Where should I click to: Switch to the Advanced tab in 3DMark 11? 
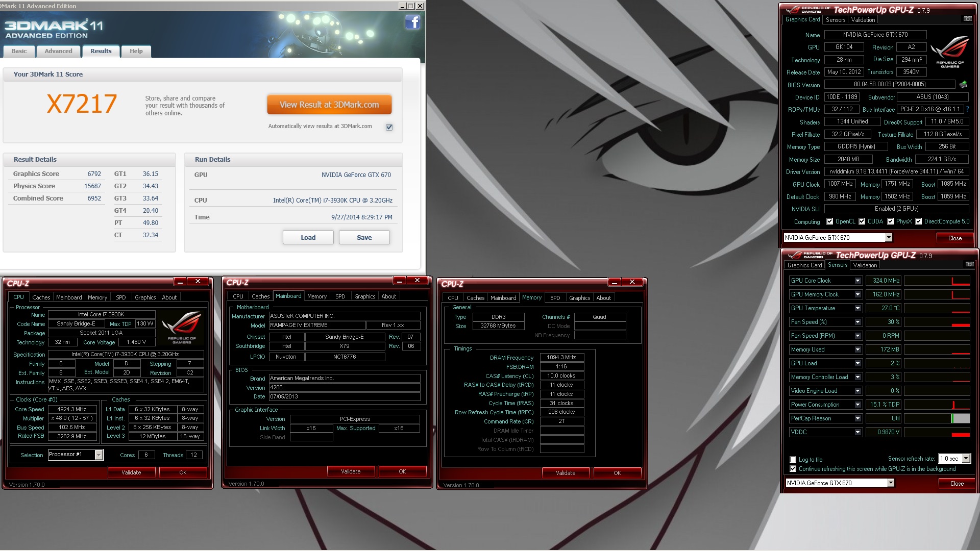58,51
